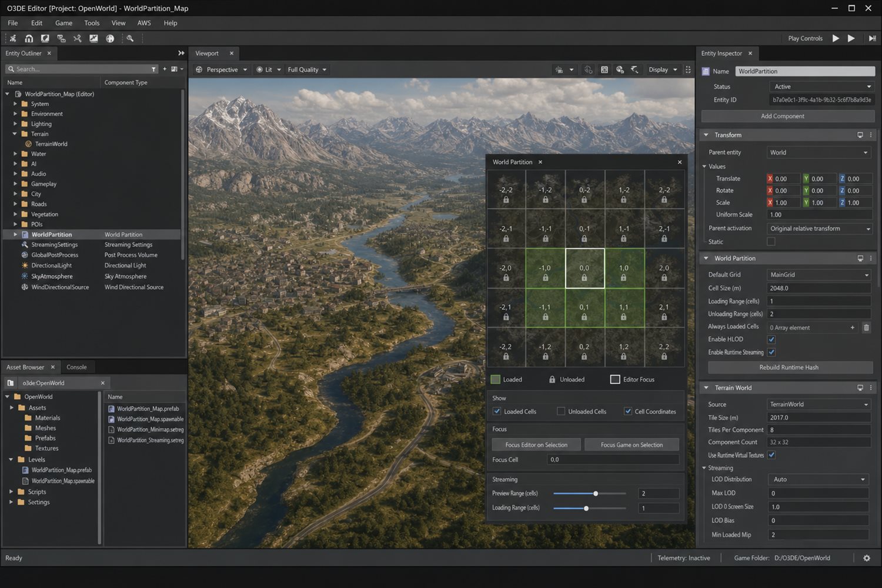Open the Tools menu

pos(92,23)
